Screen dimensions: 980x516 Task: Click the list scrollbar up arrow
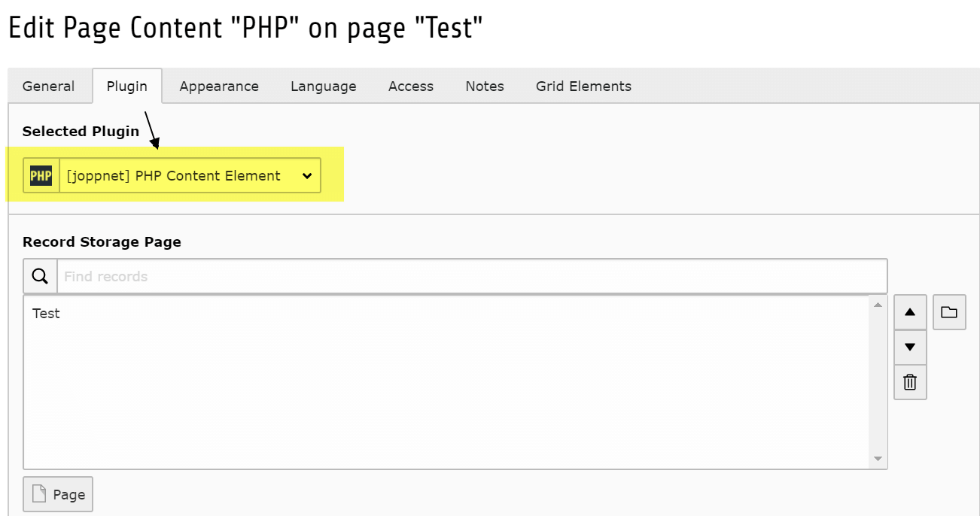878,305
